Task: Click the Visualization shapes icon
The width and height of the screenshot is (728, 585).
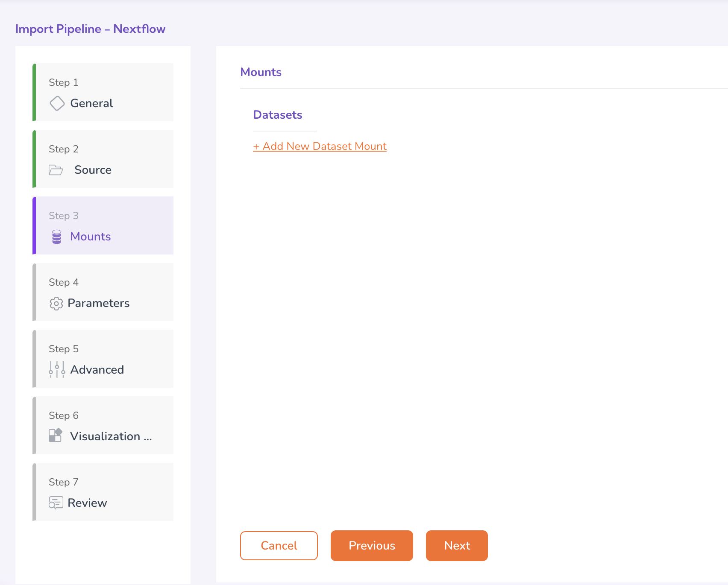Action: [56, 436]
